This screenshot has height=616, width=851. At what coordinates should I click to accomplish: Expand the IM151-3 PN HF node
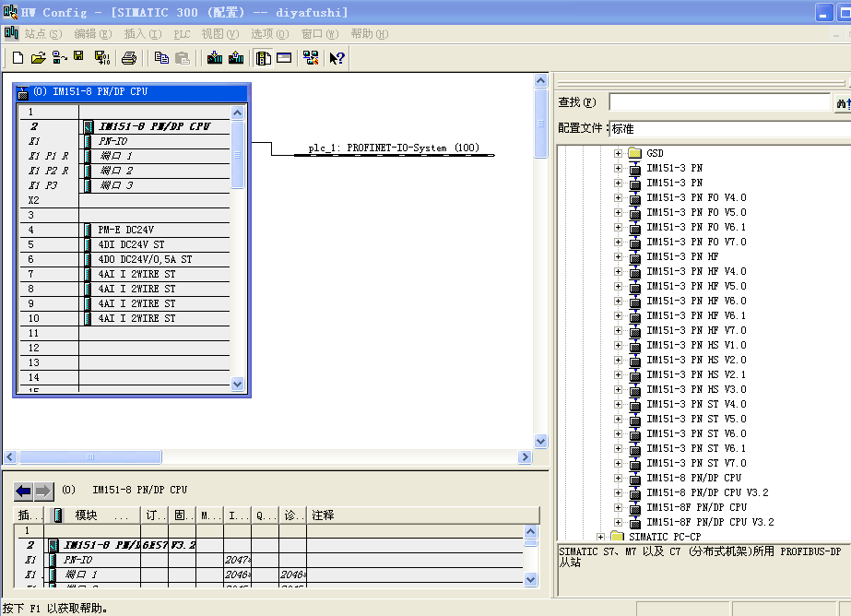[618, 256]
